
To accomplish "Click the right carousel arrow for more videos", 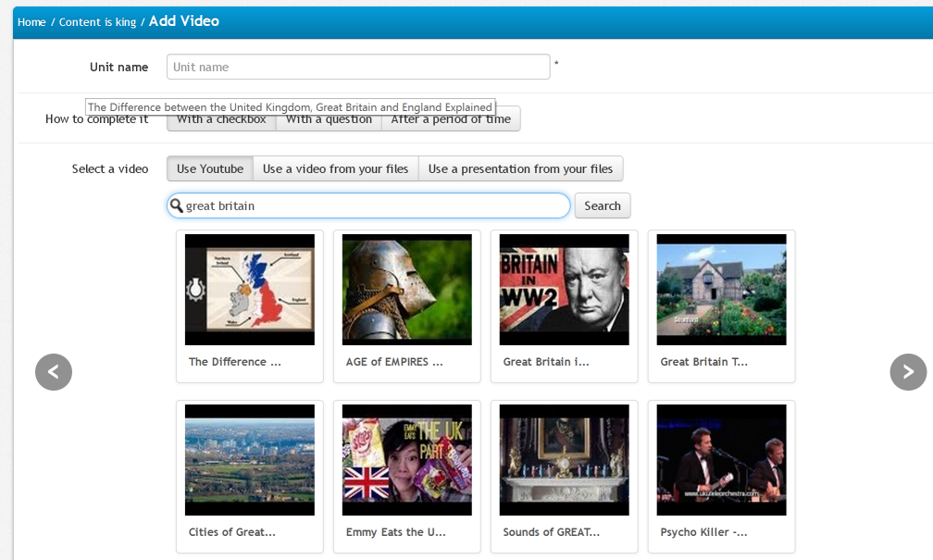I will pyautogui.click(x=908, y=371).
